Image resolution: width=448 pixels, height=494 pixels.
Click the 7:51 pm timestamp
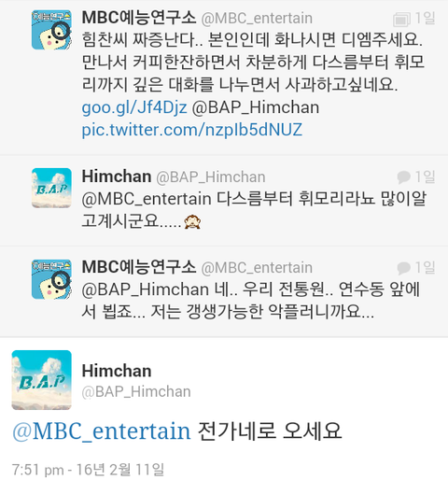[x=88, y=470]
